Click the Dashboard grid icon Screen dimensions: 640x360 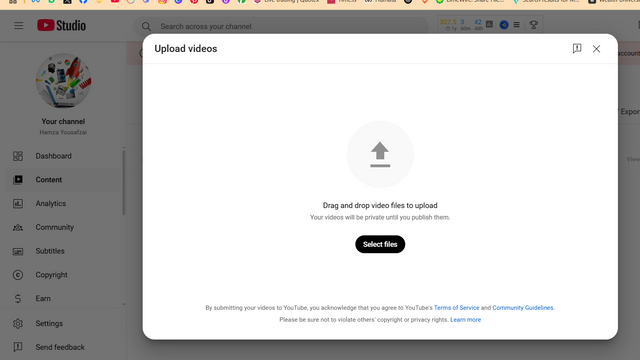coord(18,156)
